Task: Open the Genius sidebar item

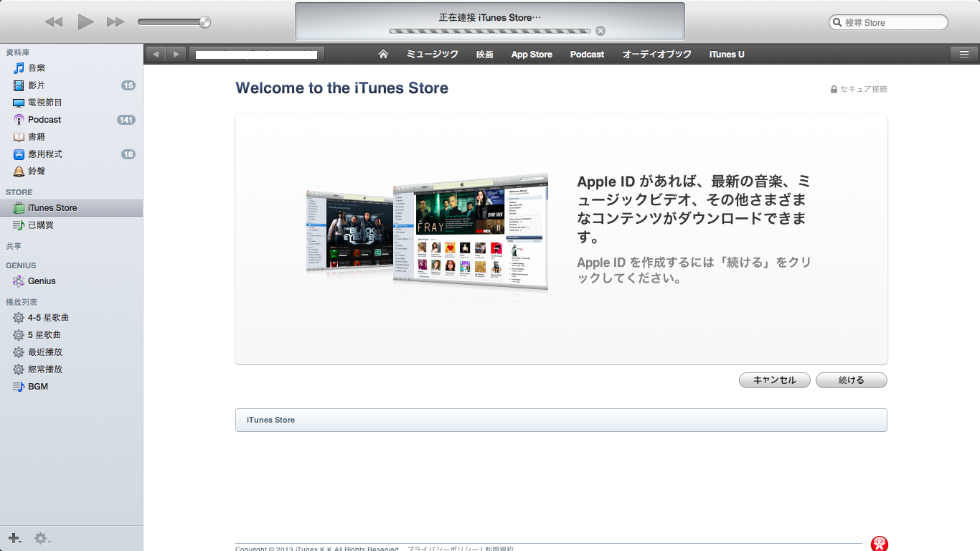Action: [42, 281]
